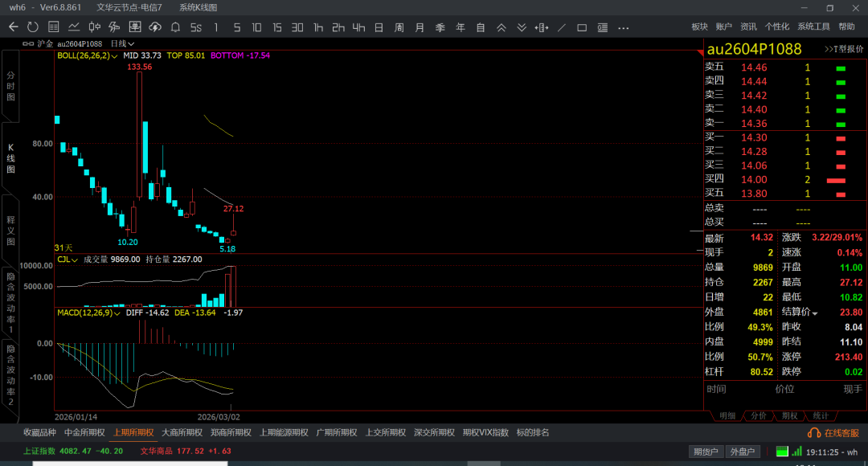Select the 5s period
Image resolution: width=868 pixels, height=466 pixels.
pos(196,27)
